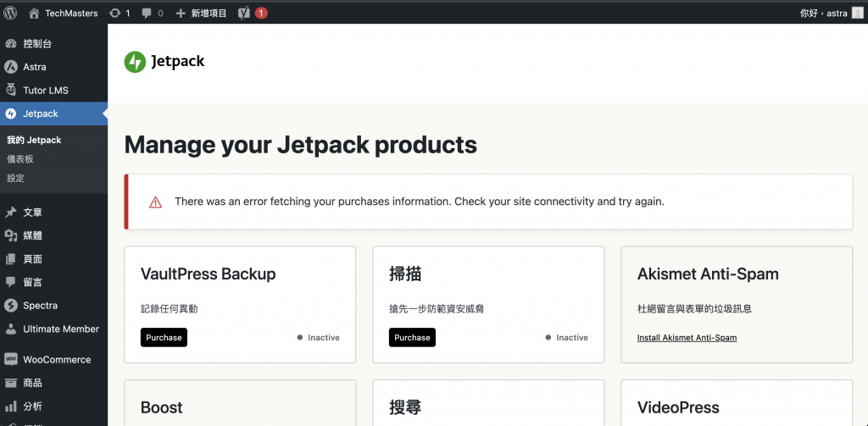The height and width of the screenshot is (426, 868).
Task: Click the VideoPress card title
Action: 678,407
